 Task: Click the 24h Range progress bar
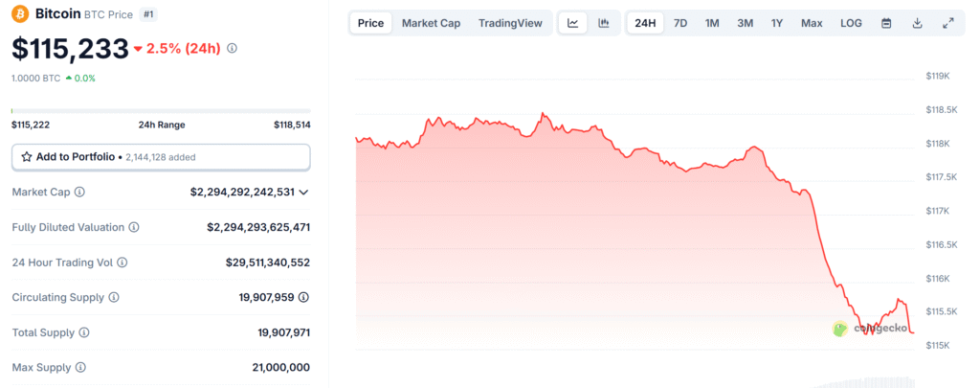pyautogui.click(x=161, y=111)
